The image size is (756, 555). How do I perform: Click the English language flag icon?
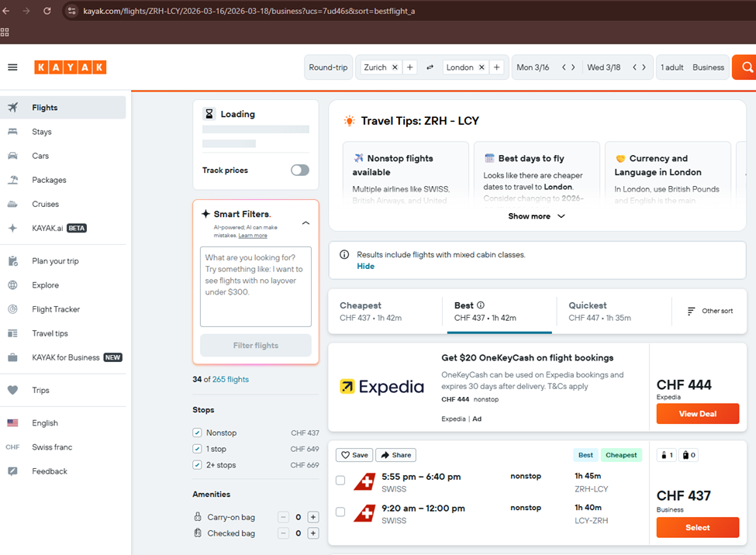pos(13,423)
